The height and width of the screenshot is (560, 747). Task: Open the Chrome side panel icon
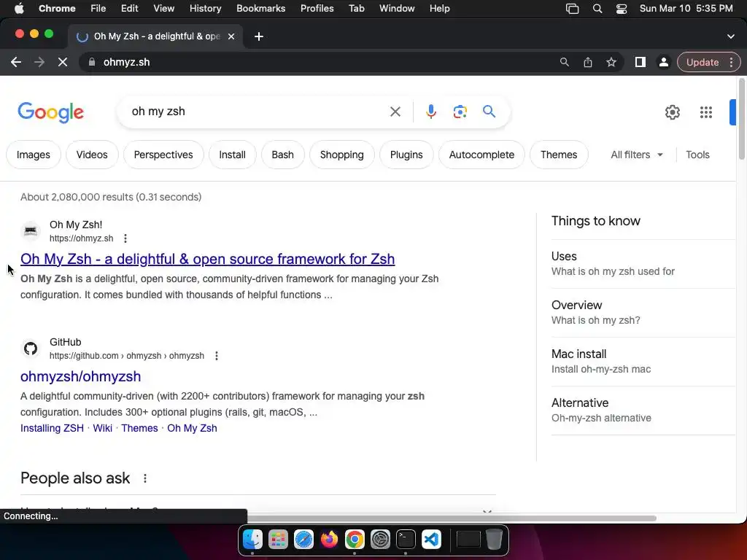(640, 62)
